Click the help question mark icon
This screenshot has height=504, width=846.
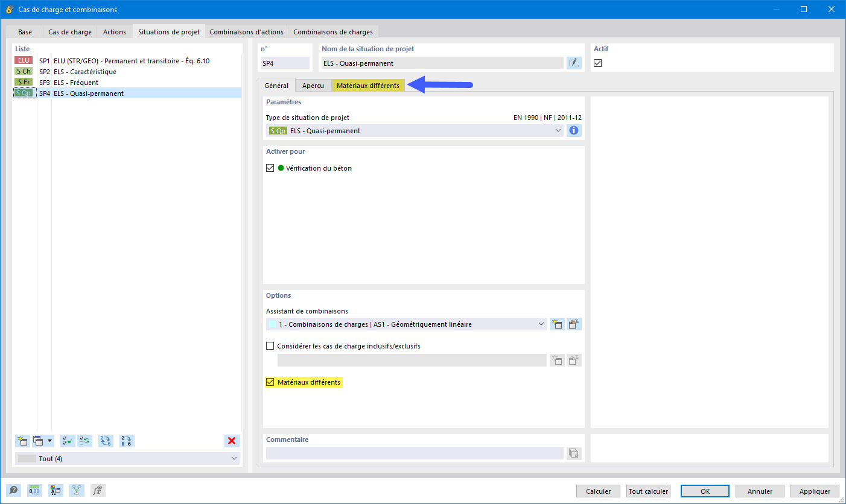pos(13,490)
